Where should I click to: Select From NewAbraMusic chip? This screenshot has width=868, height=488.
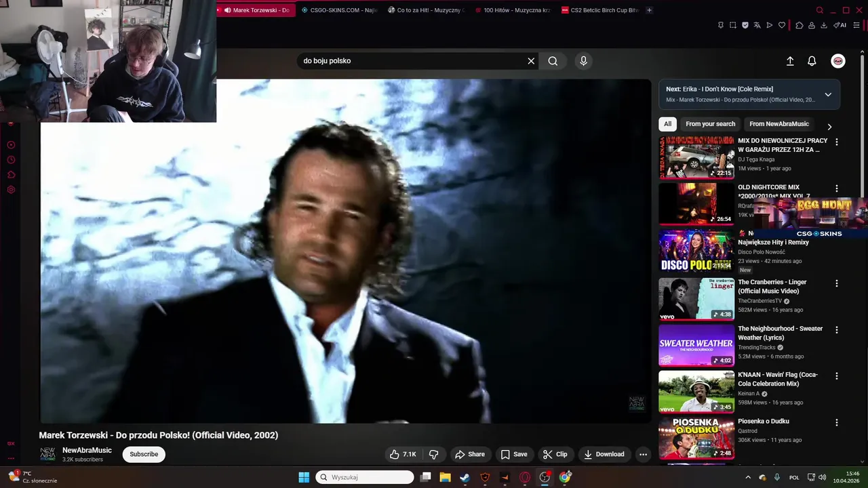tap(779, 124)
